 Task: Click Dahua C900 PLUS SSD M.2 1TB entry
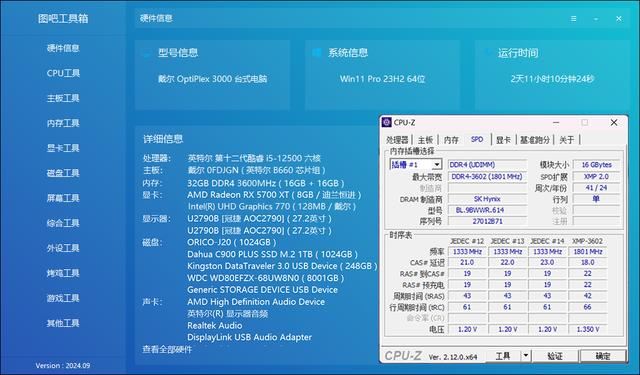(273, 254)
